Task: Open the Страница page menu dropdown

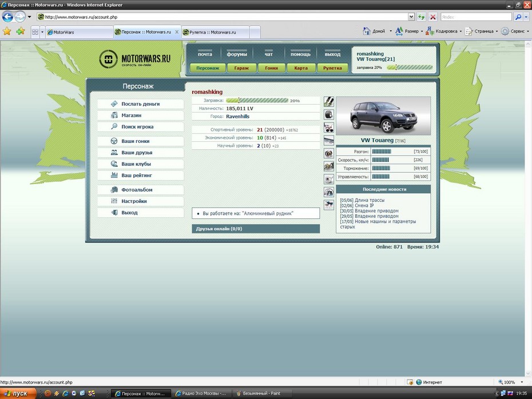Action: click(497, 31)
